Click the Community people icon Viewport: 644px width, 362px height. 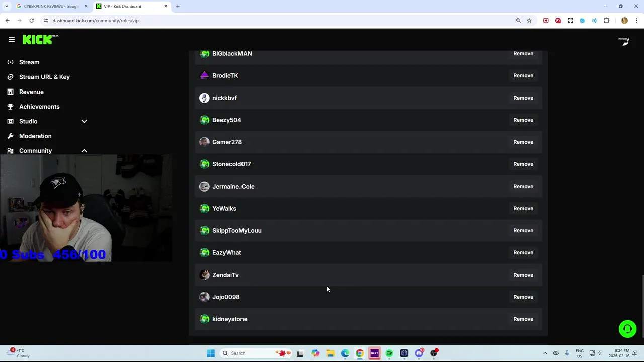[x=10, y=151]
